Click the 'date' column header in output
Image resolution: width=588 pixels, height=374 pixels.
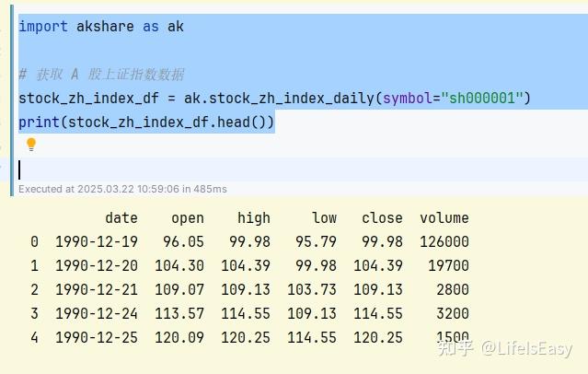[121, 218]
